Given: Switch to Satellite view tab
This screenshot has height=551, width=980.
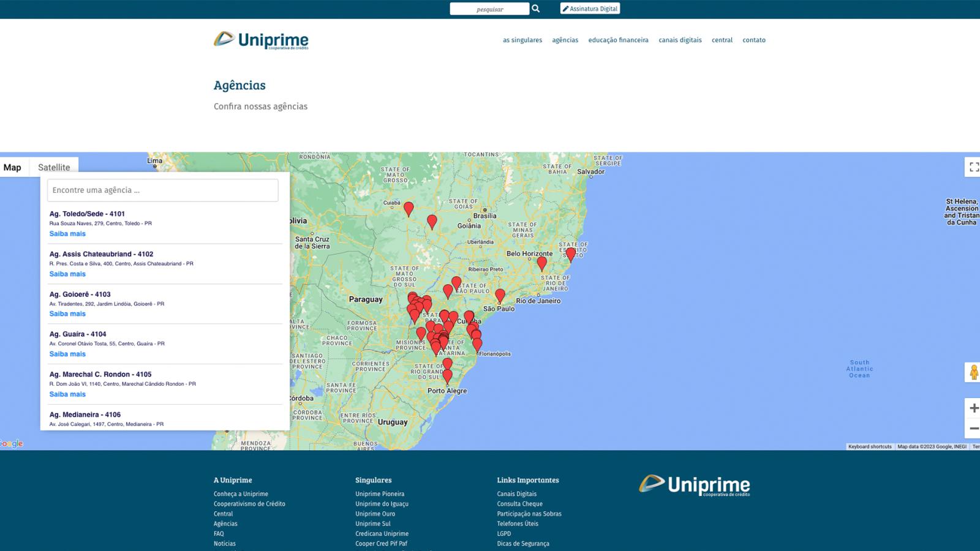Looking at the screenshot, I should [54, 167].
